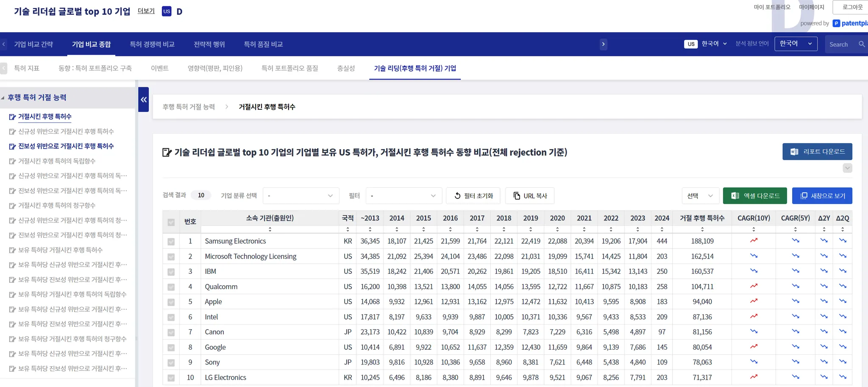Click the 엑셀 다운로드 button

pyautogui.click(x=754, y=196)
